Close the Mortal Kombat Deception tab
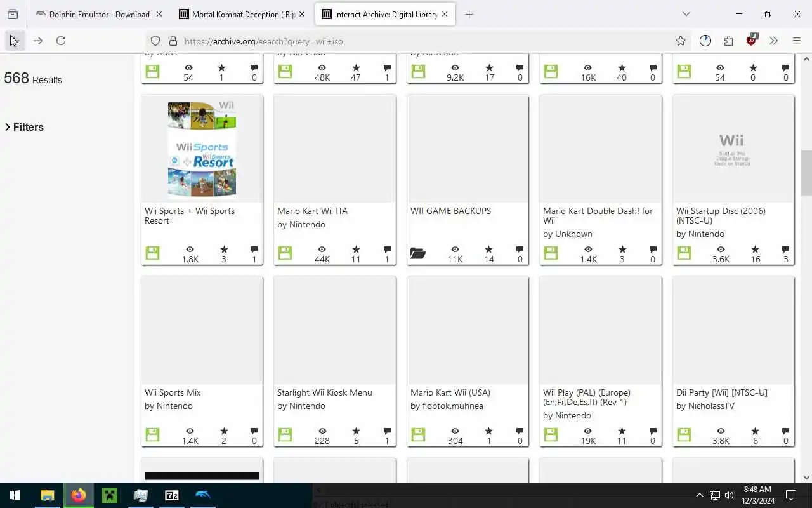812x508 pixels. pyautogui.click(x=302, y=14)
